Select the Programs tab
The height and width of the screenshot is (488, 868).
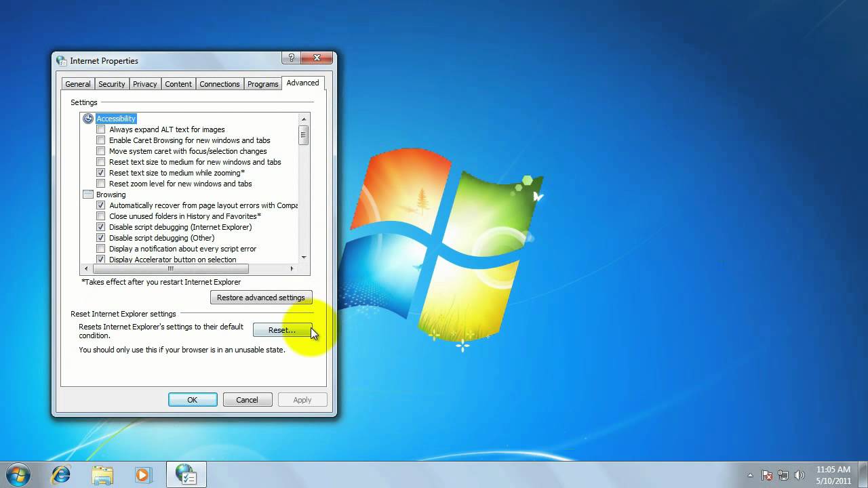point(262,84)
